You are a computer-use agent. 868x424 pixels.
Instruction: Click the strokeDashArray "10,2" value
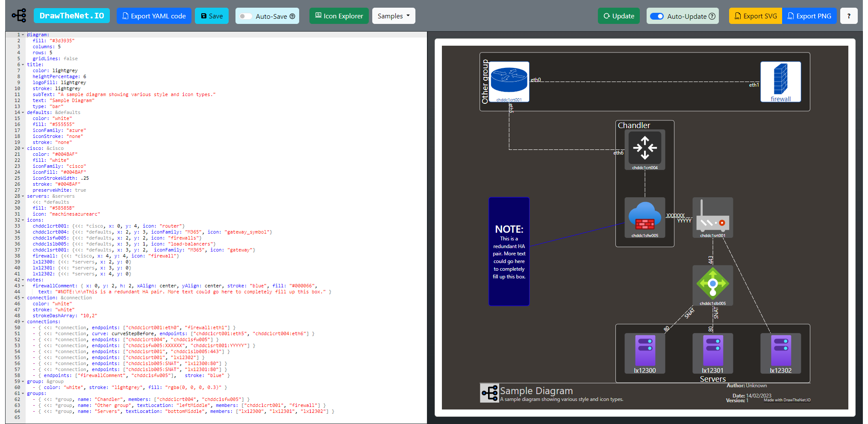pos(88,316)
